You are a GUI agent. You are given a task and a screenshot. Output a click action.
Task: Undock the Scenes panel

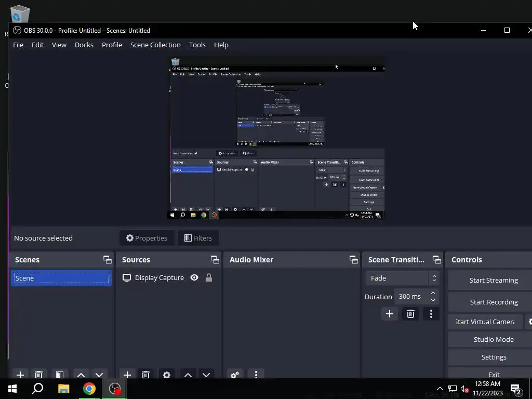click(x=107, y=260)
